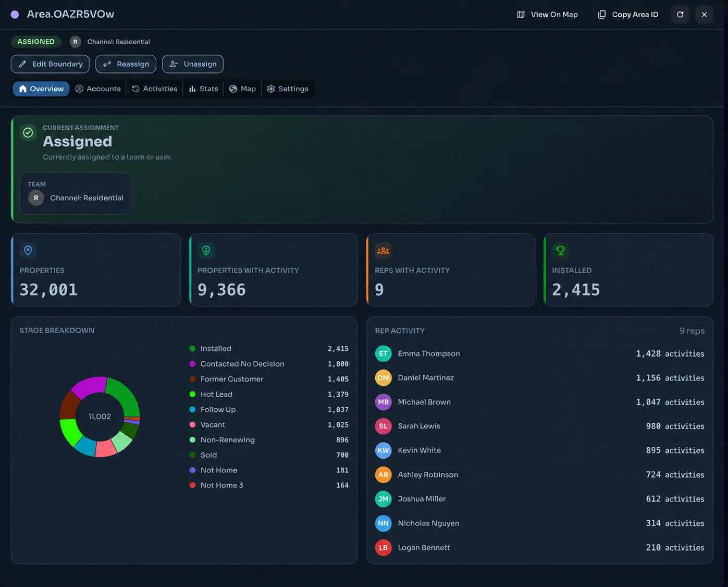Click the refresh icon in the header

[680, 15]
